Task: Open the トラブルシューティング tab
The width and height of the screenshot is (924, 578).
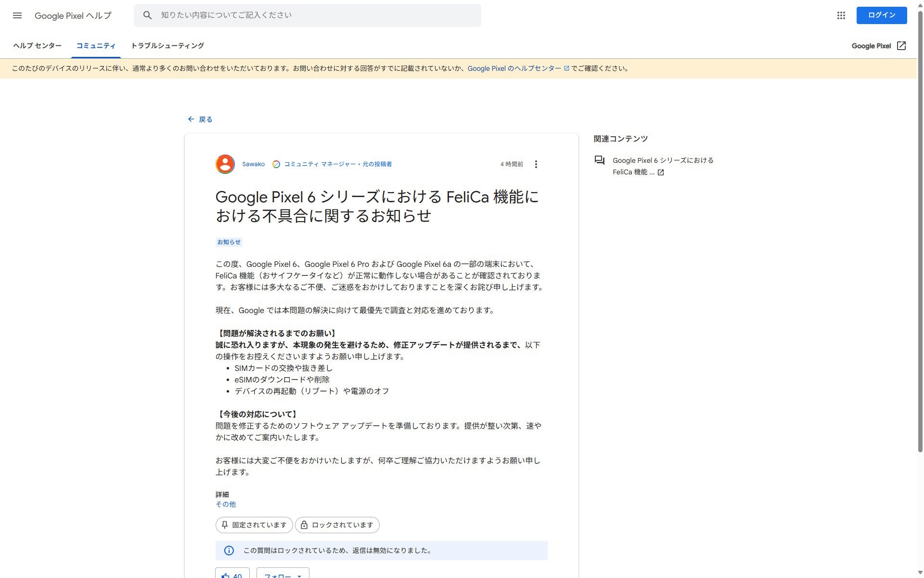Action: click(167, 46)
